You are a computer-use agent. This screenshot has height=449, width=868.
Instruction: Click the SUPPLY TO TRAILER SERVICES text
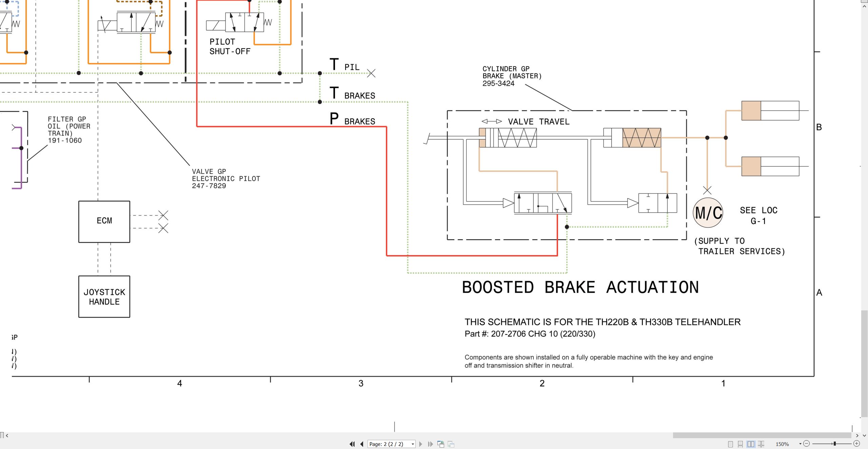(x=739, y=246)
